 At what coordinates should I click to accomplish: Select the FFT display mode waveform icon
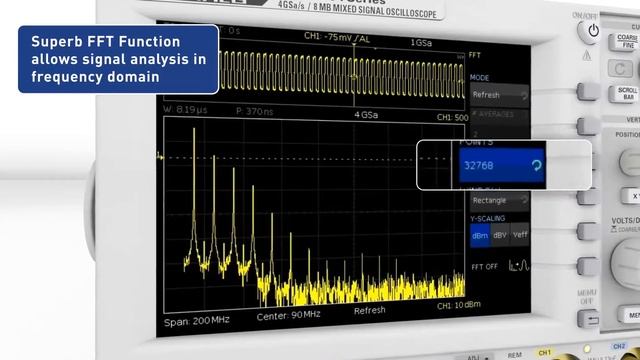pos(518,266)
